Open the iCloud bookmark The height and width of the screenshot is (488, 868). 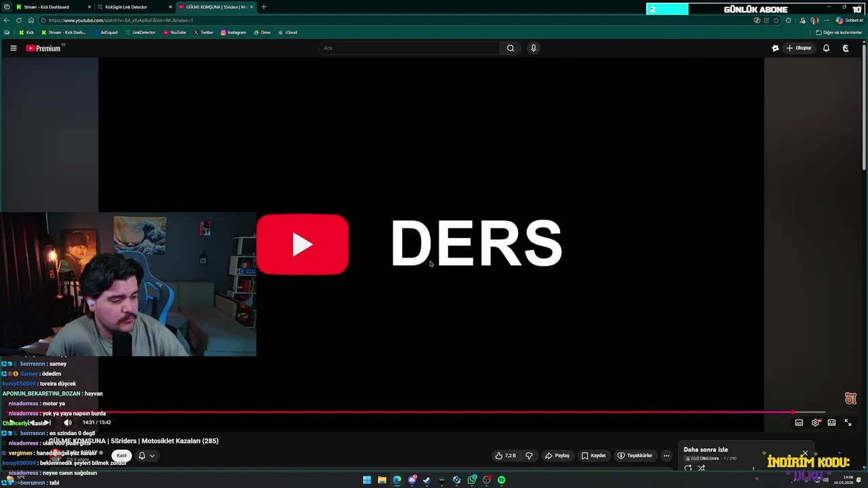click(x=288, y=33)
